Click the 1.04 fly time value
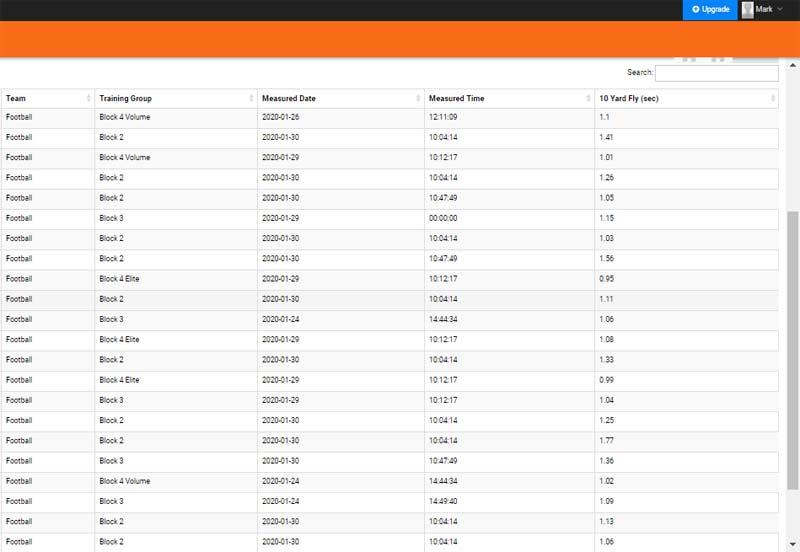 click(606, 400)
